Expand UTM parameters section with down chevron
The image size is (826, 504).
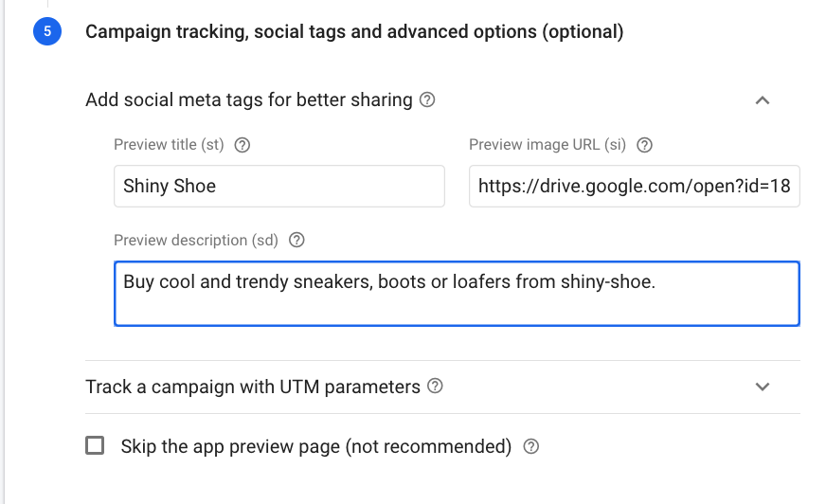[763, 387]
